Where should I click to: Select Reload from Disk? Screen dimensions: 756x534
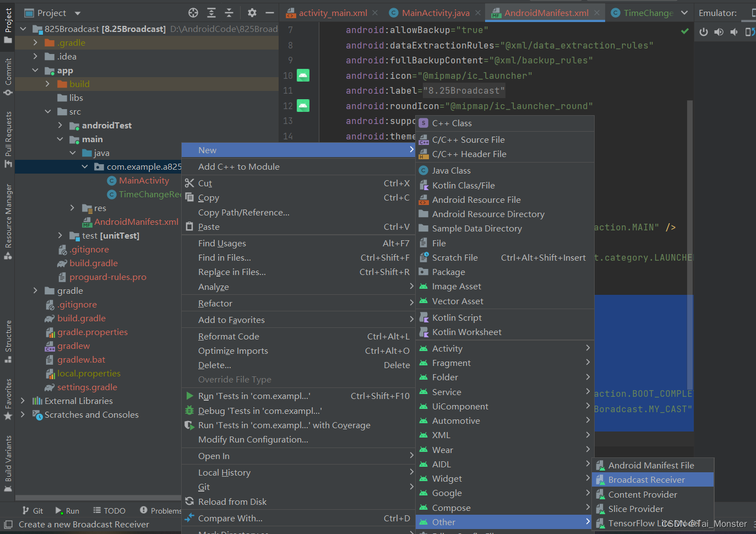point(298,501)
